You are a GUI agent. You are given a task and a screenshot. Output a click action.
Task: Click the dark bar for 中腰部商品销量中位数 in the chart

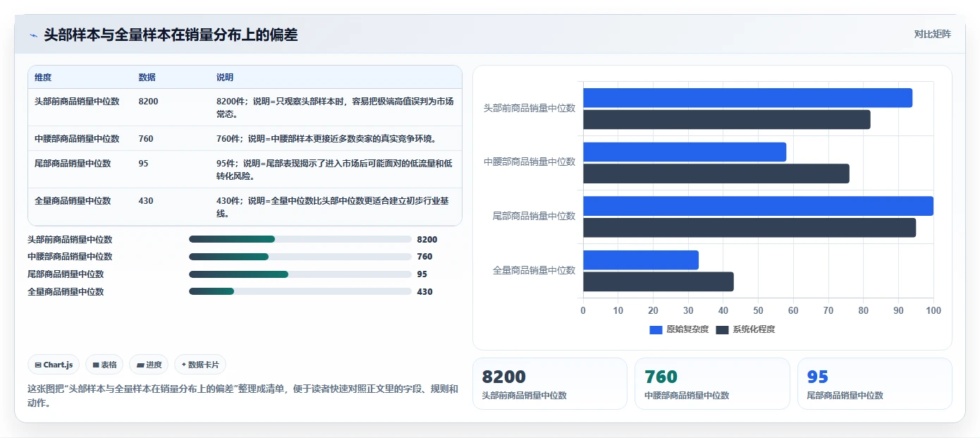716,174
